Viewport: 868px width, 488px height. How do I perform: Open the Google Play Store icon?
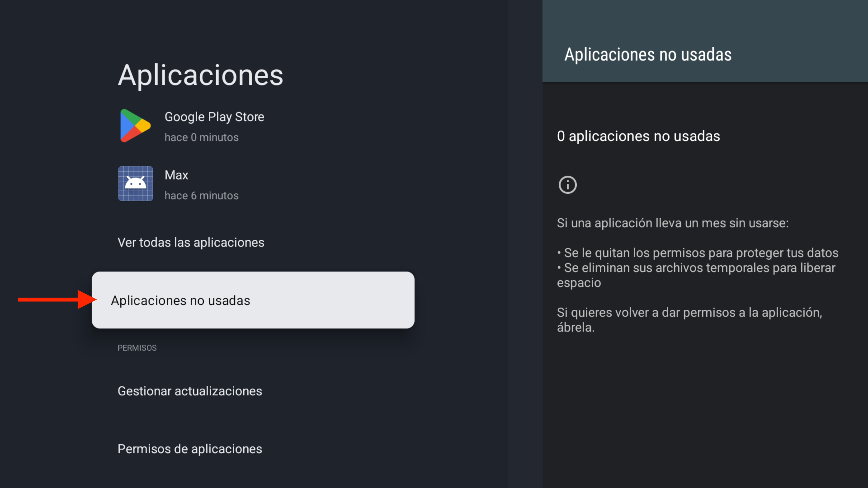click(x=135, y=126)
